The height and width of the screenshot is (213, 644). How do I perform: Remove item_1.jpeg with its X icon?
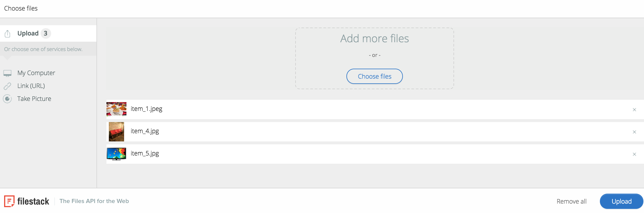634,110
